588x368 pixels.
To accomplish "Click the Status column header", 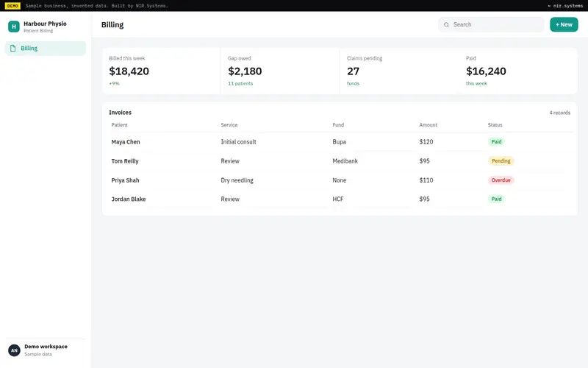I will pos(495,124).
